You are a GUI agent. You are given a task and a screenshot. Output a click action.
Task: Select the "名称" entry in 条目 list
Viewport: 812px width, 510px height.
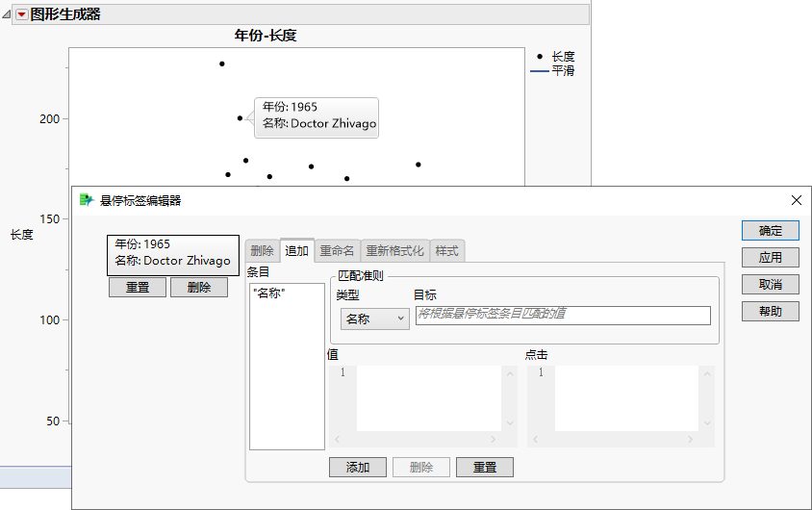268,293
